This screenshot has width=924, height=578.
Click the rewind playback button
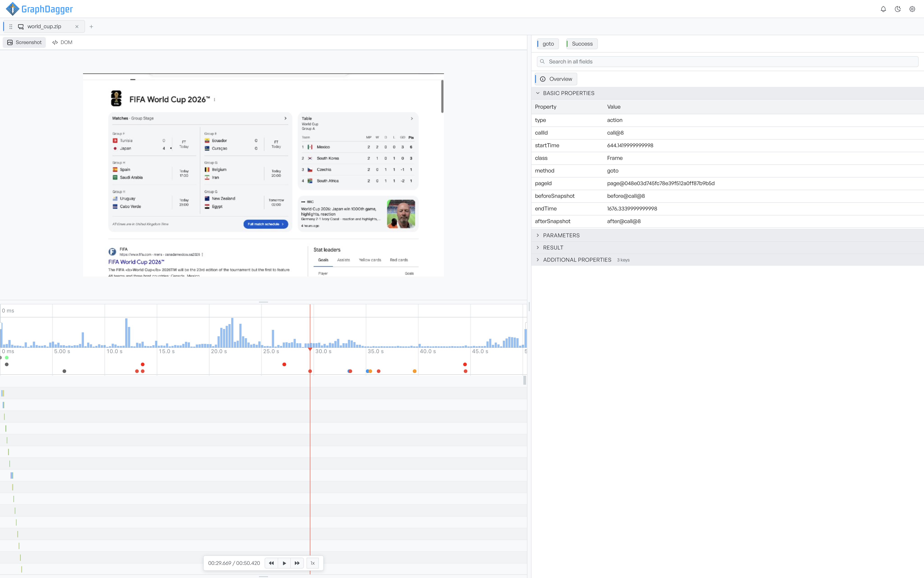coord(271,563)
